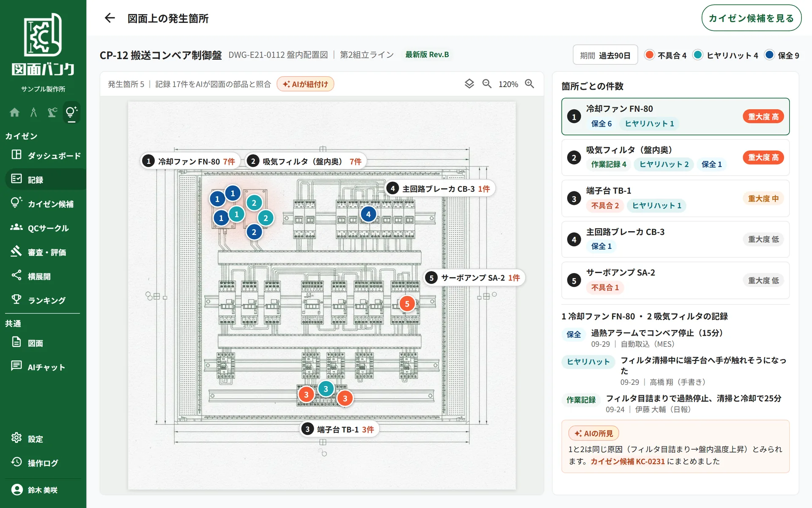Open the 期間 過去90日 period selector
This screenshot has height=508, width=812.
point(605,55)
